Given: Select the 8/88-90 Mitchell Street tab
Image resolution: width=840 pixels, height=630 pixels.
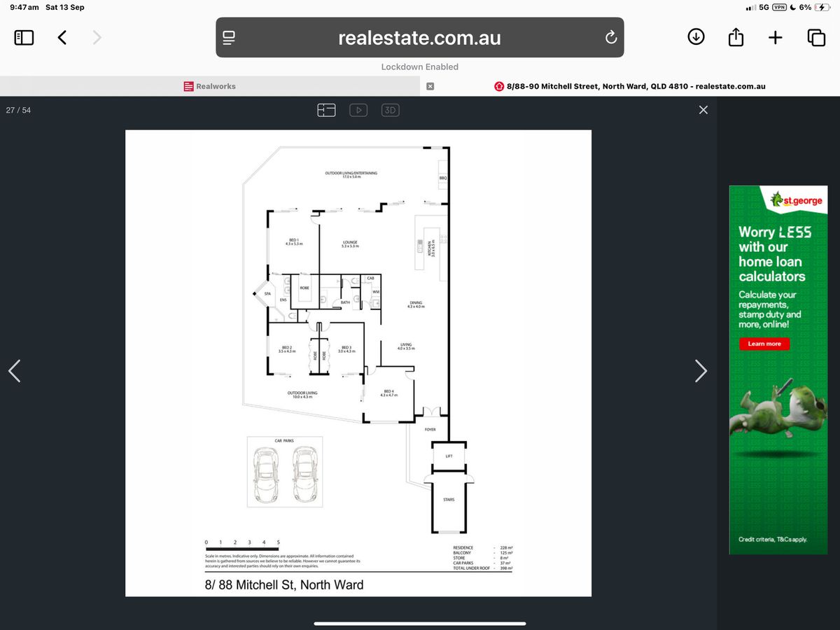Looking at the screenshot, I should pyautogui.click(x=630, y=86).
